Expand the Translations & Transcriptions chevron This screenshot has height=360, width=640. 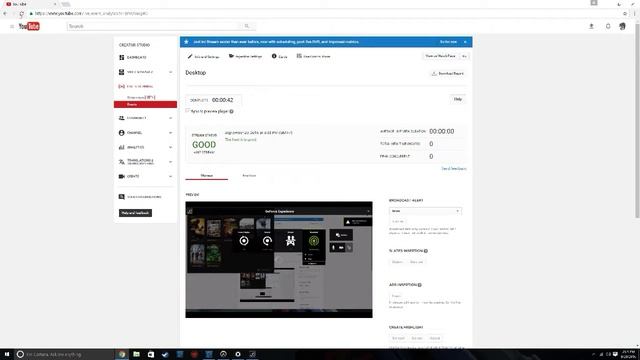click(x=171, y=162)
